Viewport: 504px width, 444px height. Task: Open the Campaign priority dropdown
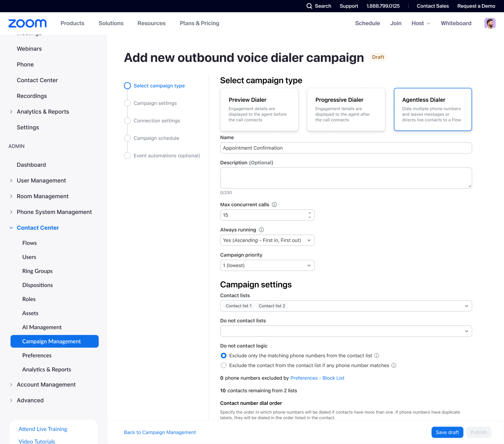pyautogui.click(x=267, y=265)
